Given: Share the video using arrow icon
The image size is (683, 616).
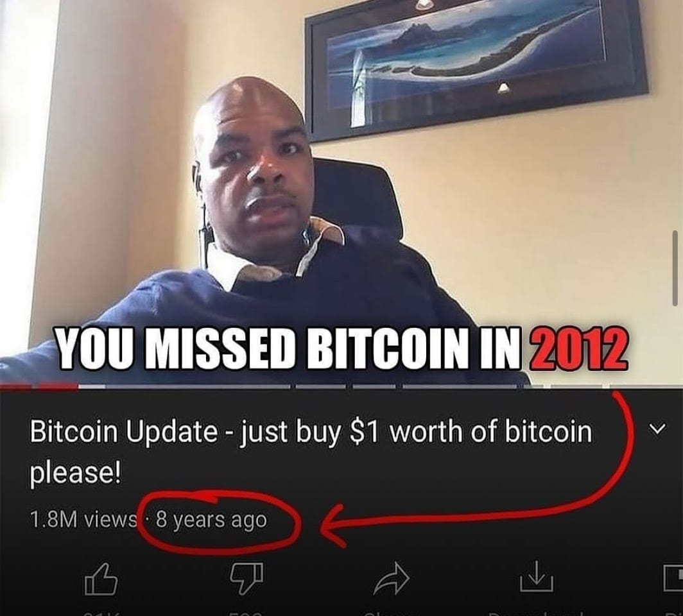Looking at the screenshot, I should pyautogui.click(x=392, y=577).
